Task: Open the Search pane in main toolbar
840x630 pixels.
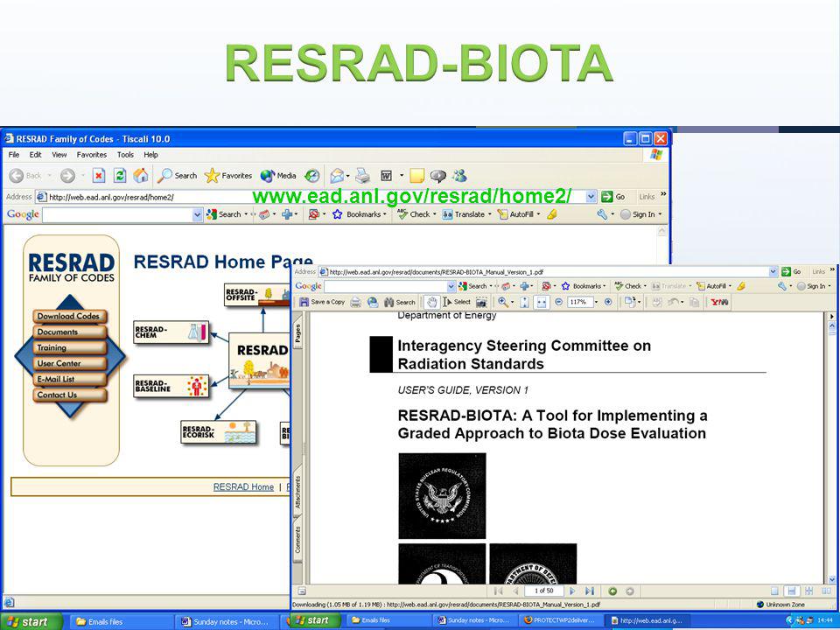Action: click(178, 175)
